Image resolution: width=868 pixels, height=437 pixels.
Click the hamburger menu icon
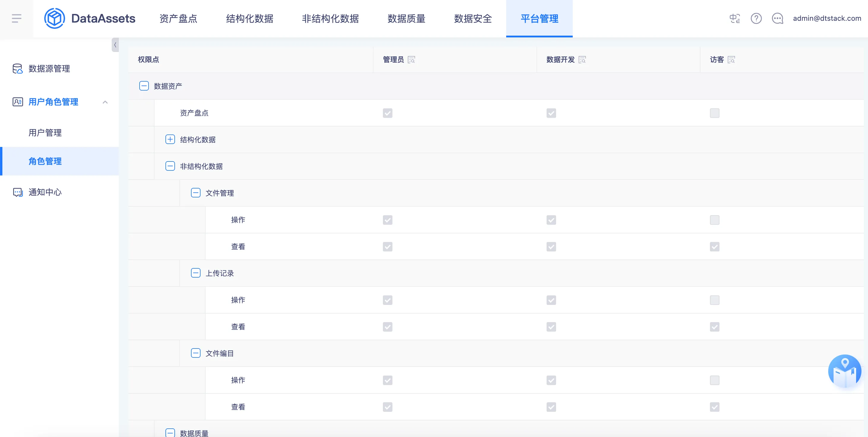16,18
